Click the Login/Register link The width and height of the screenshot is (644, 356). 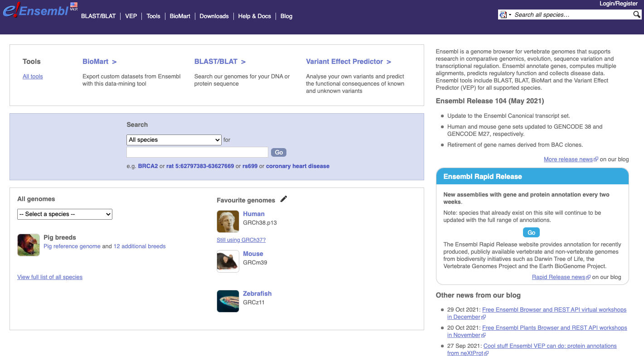click(x=619, y=4)
